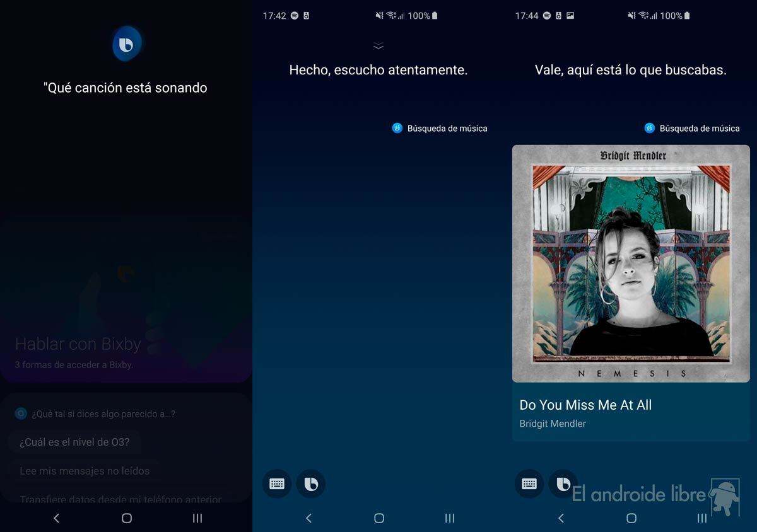Tap artist name Bridgit Mendler under song title
This screenshot has width=757, height=532.
tap(553, 424)
